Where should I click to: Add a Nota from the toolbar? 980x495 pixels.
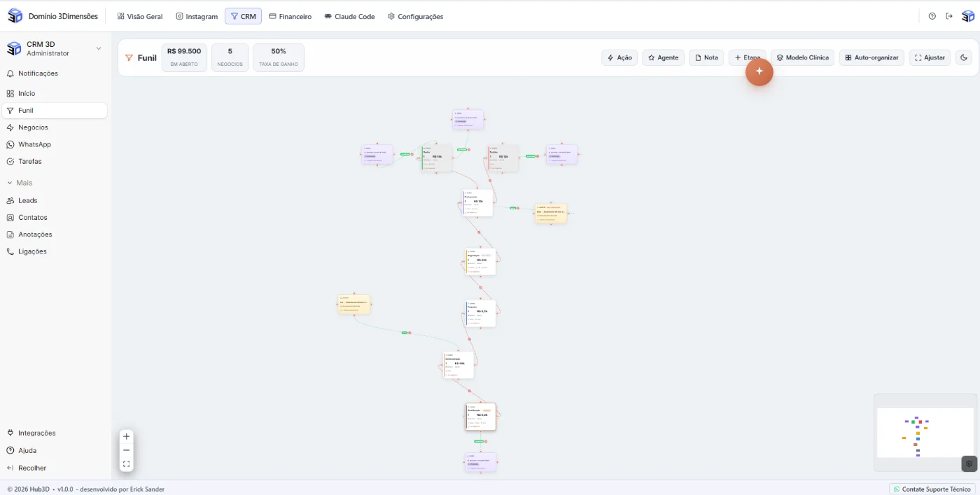(x=706, y=57)
